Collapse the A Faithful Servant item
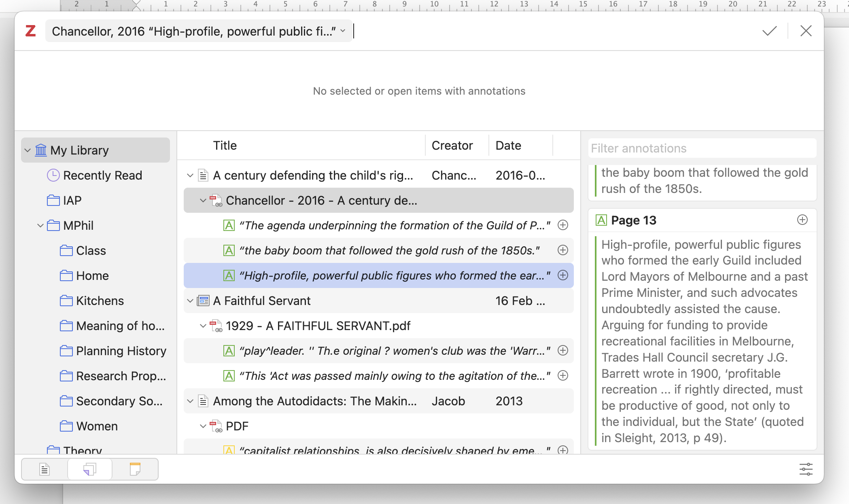 190,301
